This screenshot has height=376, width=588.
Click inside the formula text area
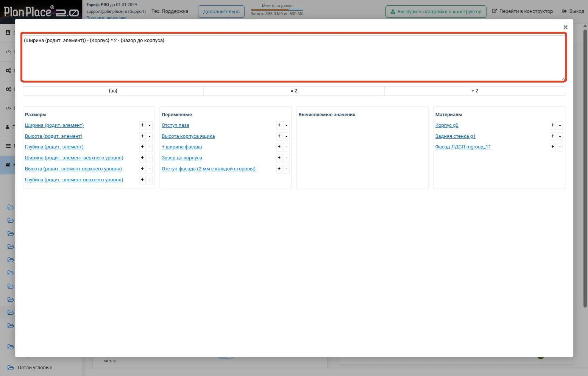click(294, 58)
